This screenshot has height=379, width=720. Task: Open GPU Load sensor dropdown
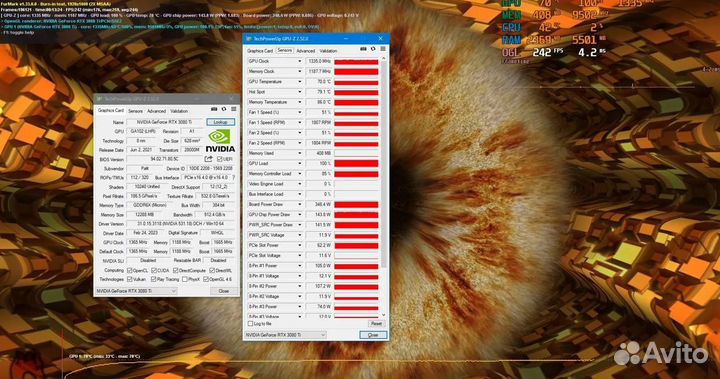tap(300, 164)
